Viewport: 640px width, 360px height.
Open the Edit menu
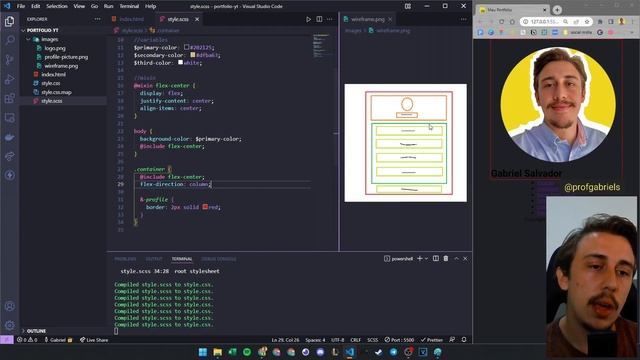coord(36,6)
